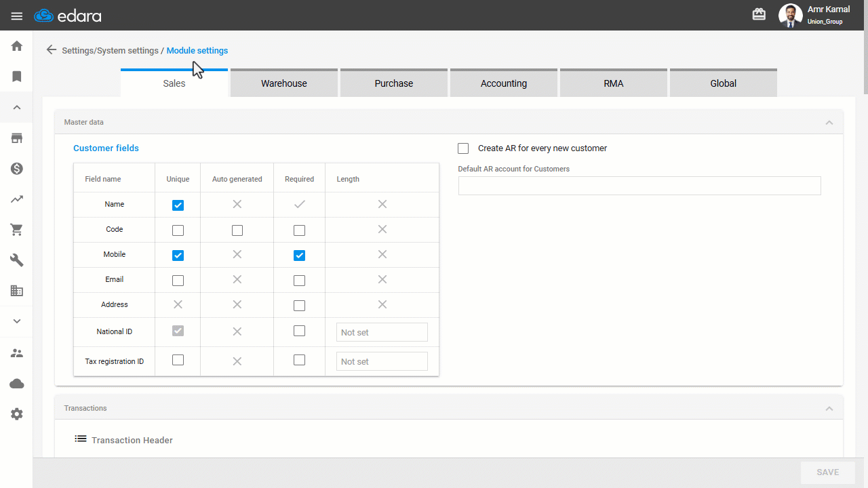
Task: Uncheck Required for the Mobile field
Action: [x=299, y=256]
